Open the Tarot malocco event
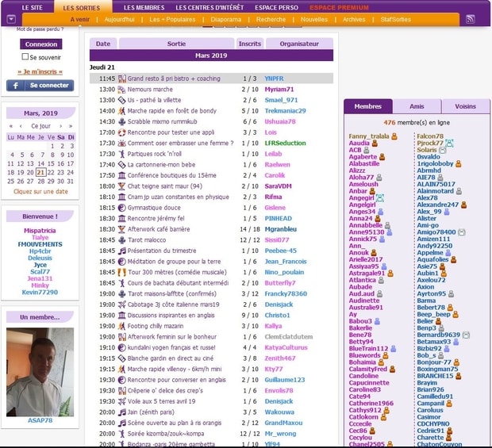The width and height of the screenshot is (492, 448). pyautogui.click(x=147, y=240)
